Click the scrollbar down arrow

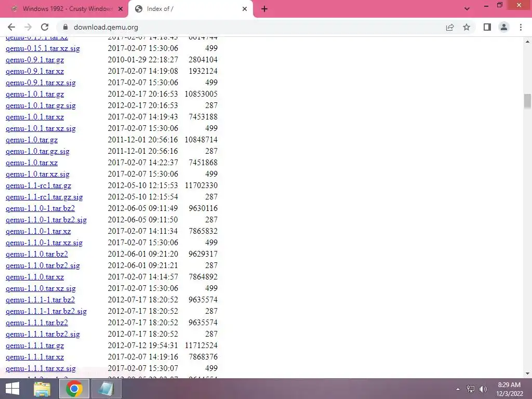point(527,374)
